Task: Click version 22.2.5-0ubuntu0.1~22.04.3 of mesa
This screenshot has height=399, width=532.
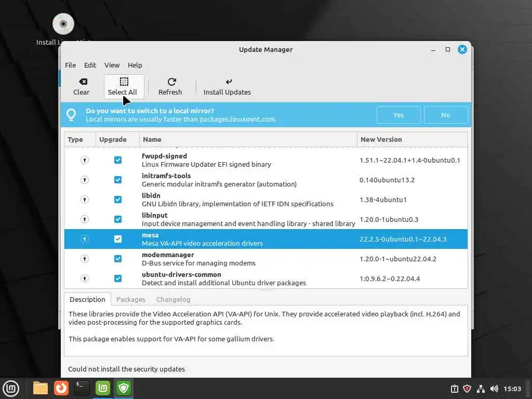Action: (x=403, y=239)
